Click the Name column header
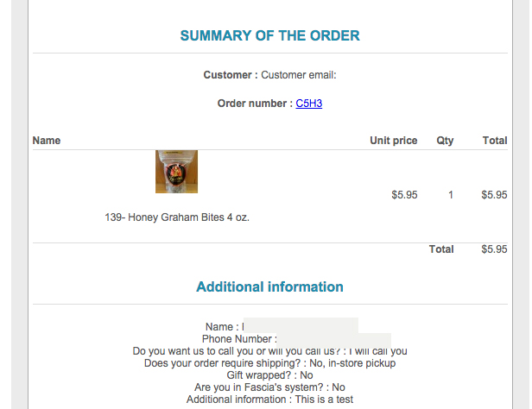The width and height of the screenshot is (532, 409). tap(47, 141)
